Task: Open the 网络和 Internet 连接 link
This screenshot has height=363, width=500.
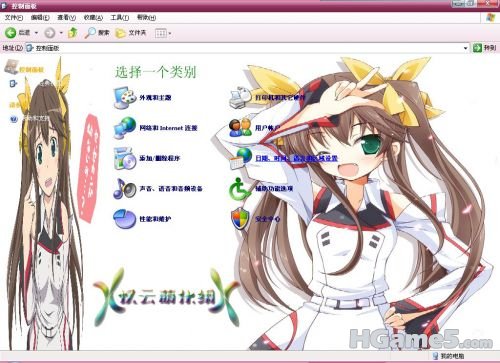Action: coord(168,128)
